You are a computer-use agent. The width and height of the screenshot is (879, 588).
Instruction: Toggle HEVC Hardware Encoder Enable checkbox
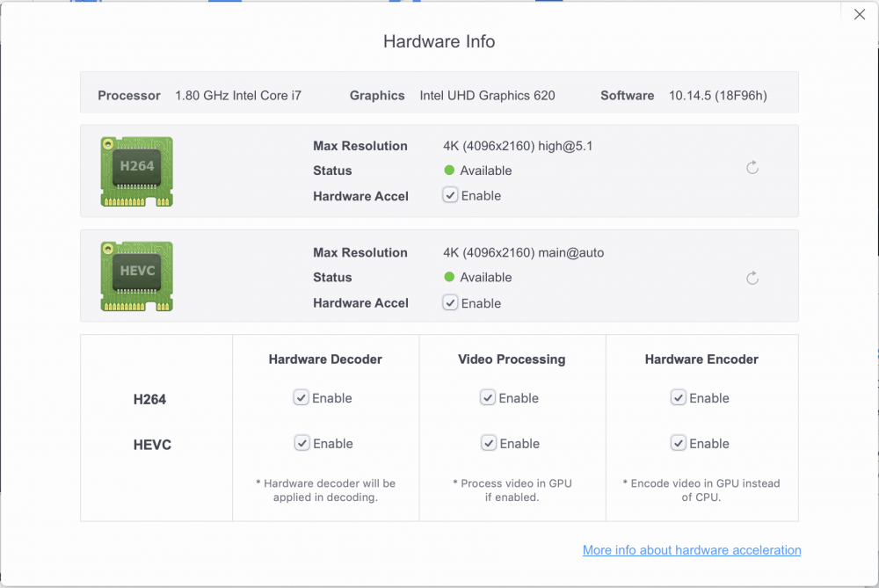(x=679, y=443)
